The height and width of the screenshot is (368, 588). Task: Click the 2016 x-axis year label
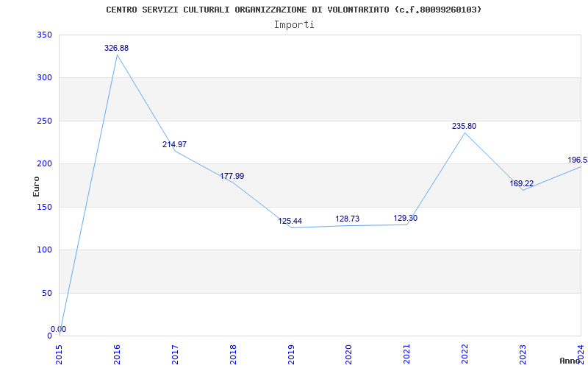[117, 354]
